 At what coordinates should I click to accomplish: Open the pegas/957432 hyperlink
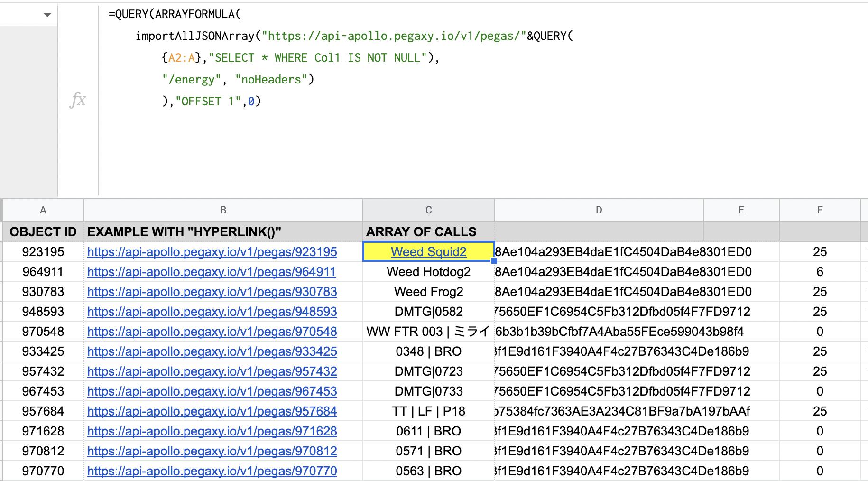point(212,371)
